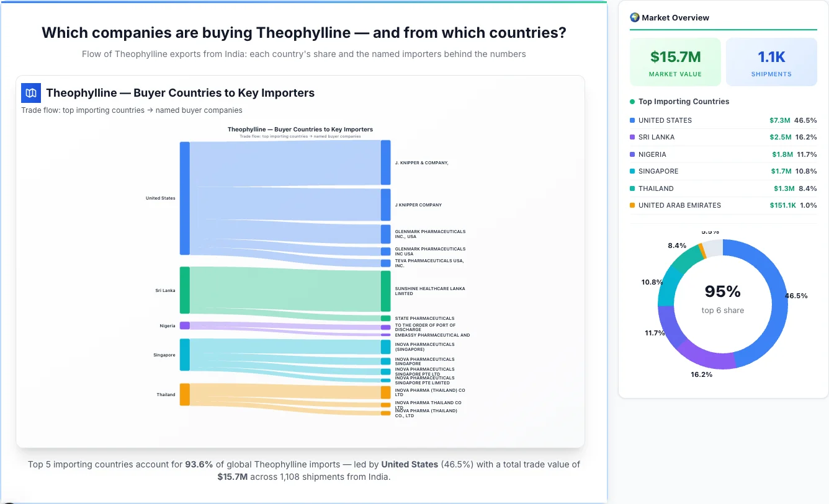Select the MARKET VALUE stat card
Viewport: 829px width, 504px height.
point(675,61)
